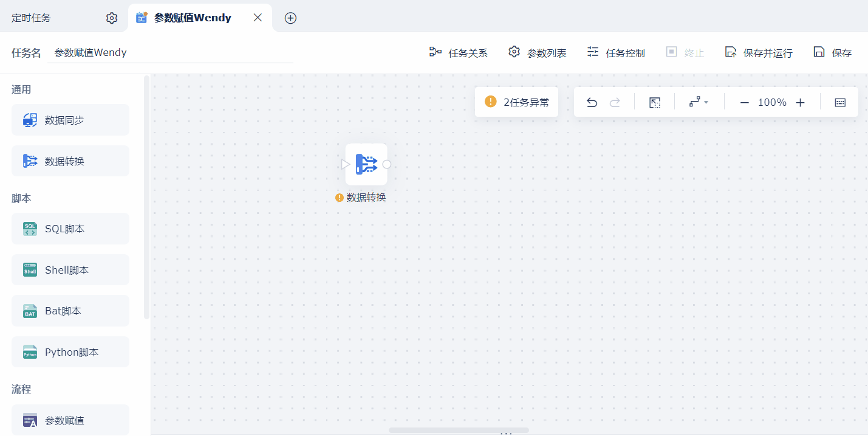868x436 pixels.
Task: Click the fit-to-canvas icon
Action: (655, 102)
